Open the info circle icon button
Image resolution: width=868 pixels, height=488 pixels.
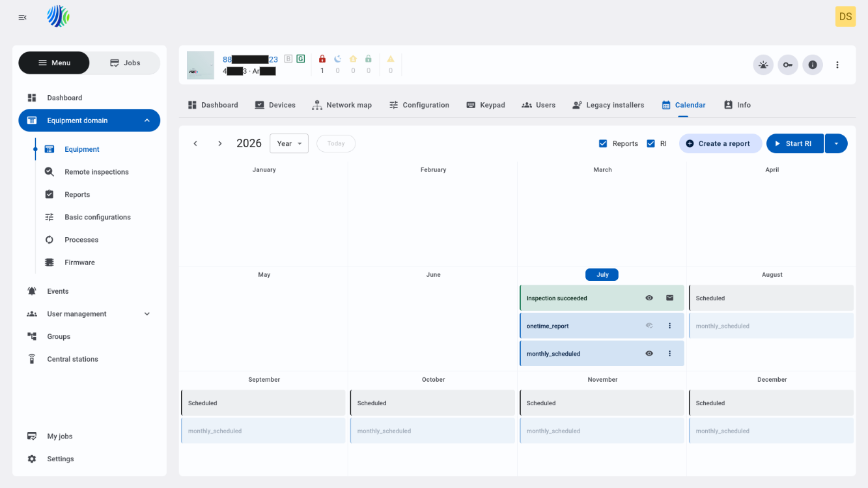coord(813,65)
